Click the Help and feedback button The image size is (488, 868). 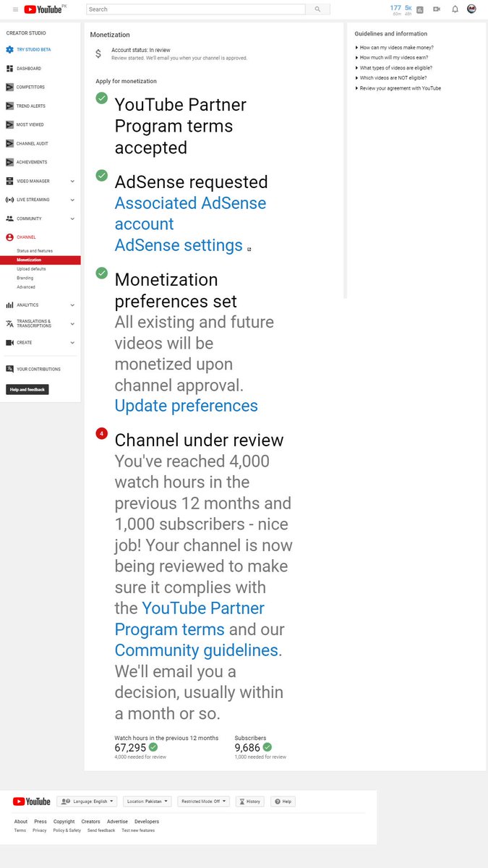coord(27,389)
